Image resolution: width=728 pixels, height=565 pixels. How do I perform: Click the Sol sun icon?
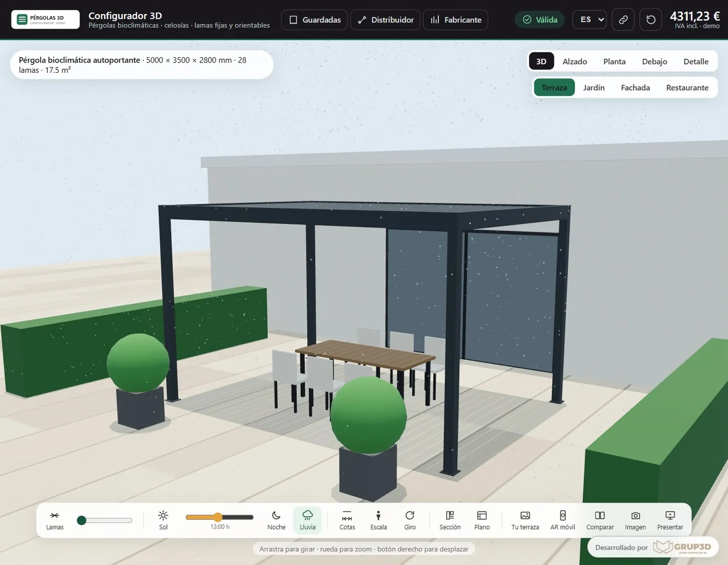pos(163,520)
